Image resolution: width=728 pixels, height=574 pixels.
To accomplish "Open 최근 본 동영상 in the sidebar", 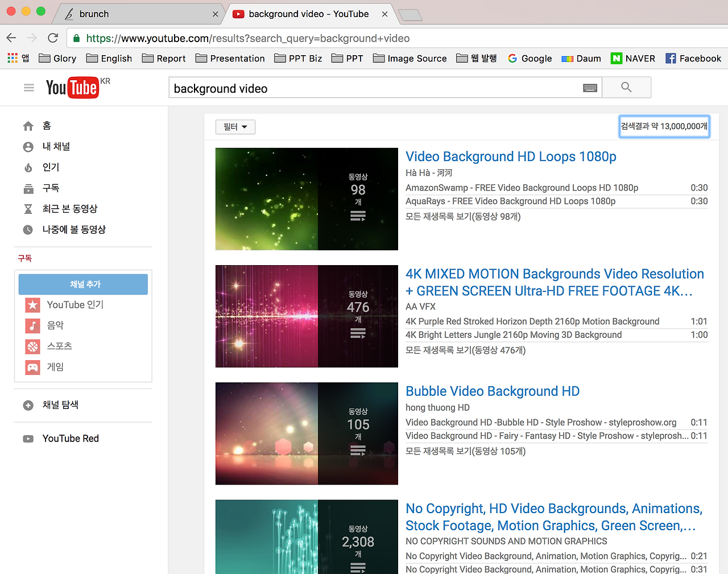I will tap(70, 209).
